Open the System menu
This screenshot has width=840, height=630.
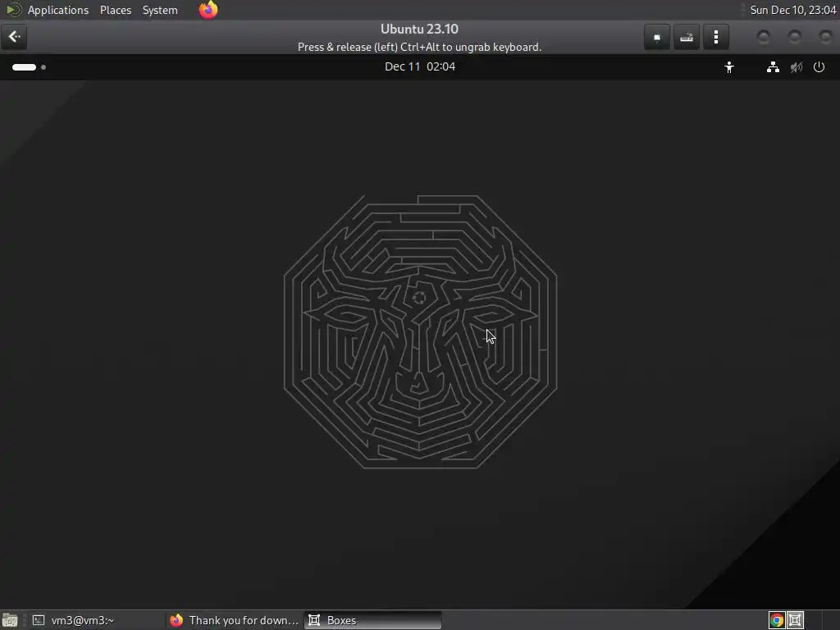pyautogui.click(x=160, y=10)
